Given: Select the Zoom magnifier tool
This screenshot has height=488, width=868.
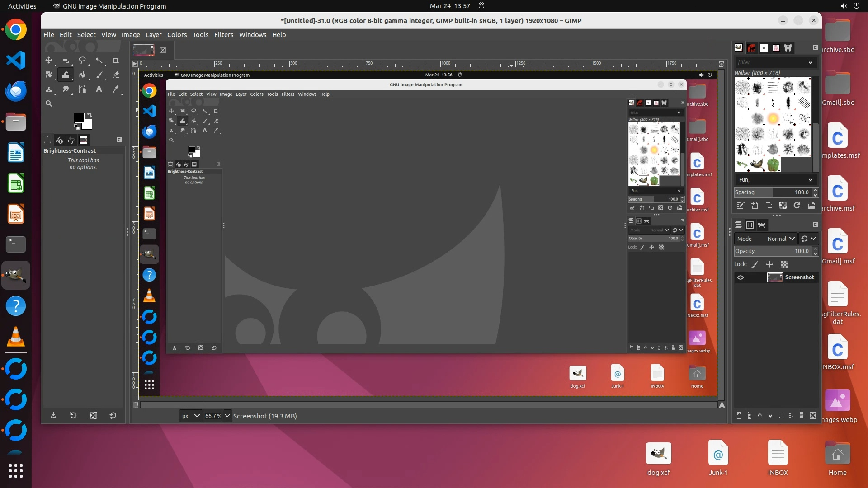Looking at the screenshot, I should tap(49, 104).
